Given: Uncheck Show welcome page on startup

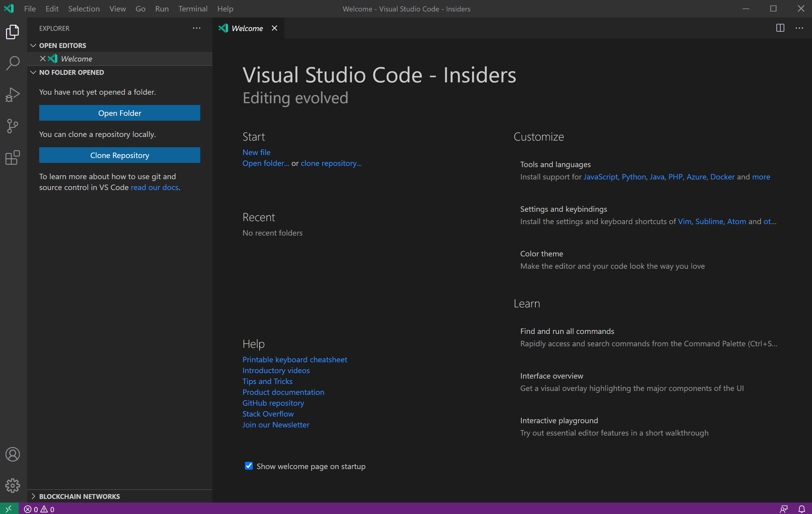Looking at the screenshot, I should click(x=249, y=466).
